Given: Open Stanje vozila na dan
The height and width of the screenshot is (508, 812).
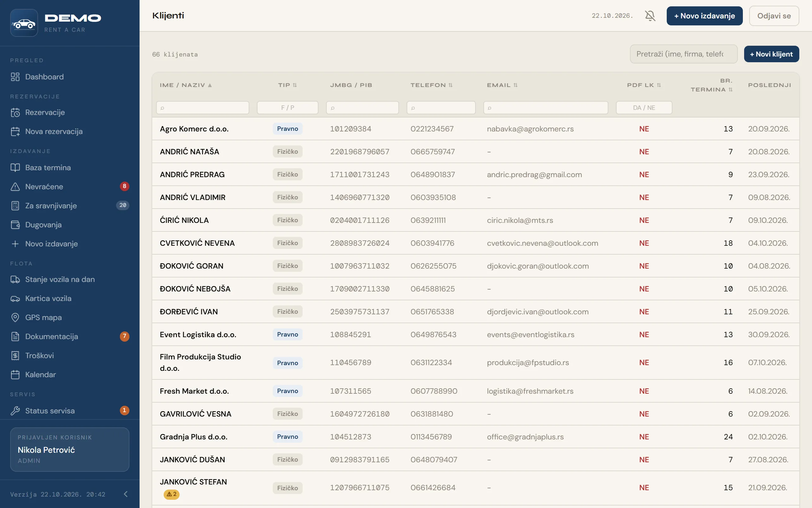Looking at the screenshot, I should [x=69, y=279].
